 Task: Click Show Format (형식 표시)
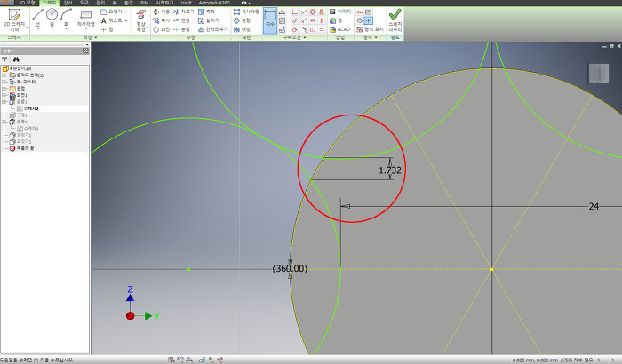[x=371, y=29]
